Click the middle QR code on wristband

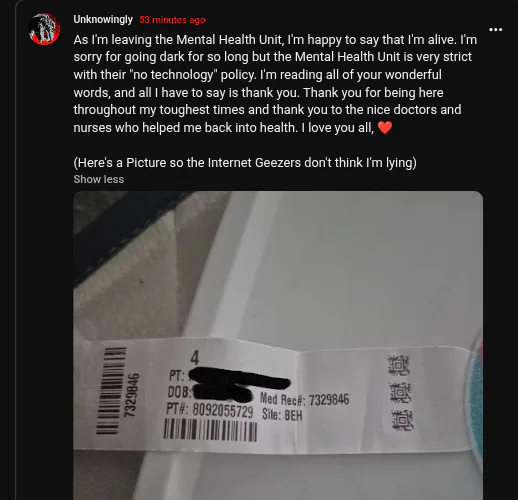(x=401, y=392)
